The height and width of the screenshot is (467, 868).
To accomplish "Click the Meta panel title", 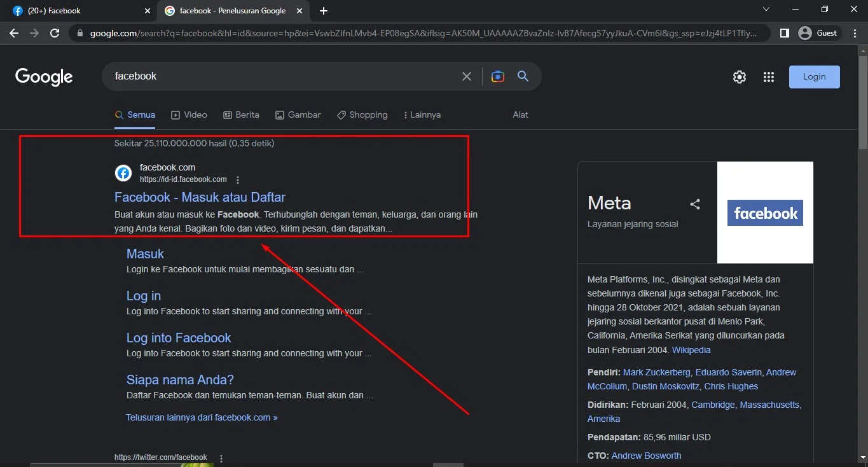I will (609, 203).
